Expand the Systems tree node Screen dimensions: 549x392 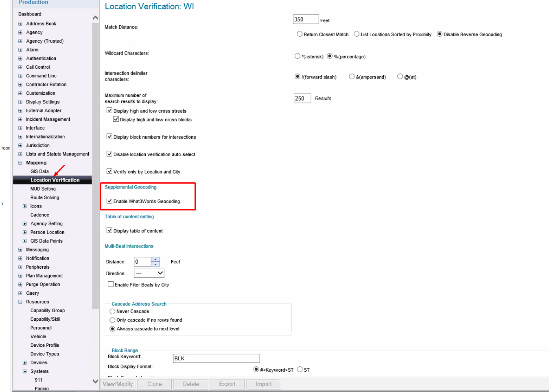point(24,371)
